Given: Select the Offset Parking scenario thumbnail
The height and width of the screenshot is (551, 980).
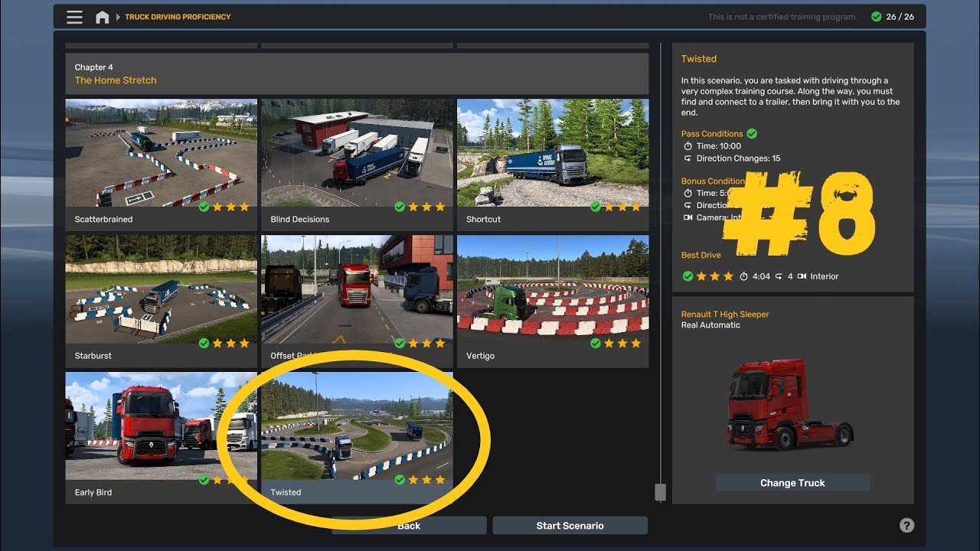Looking at the screenshot, I should 357,289.
